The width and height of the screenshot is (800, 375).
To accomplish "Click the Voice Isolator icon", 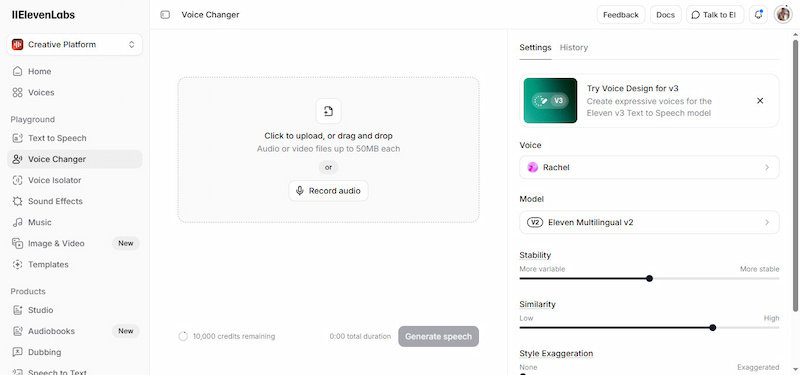I will click(x=17, y=180).
